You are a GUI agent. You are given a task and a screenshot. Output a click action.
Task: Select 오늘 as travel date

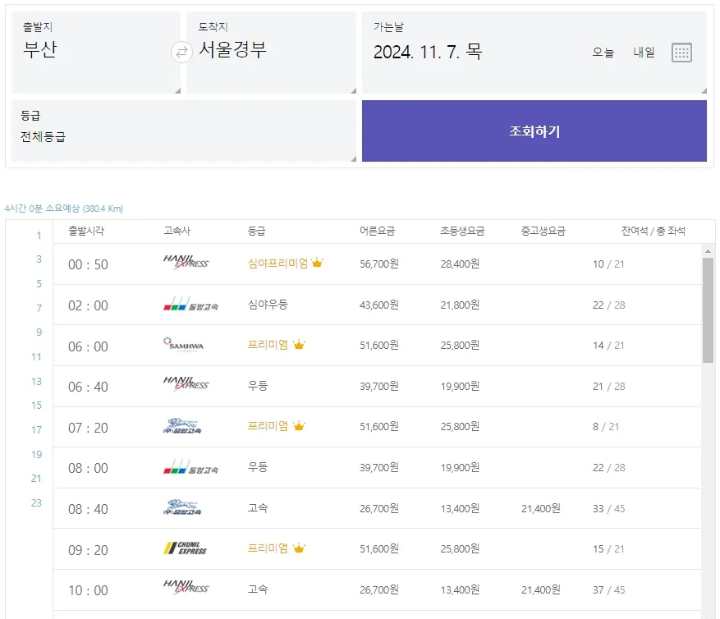point(603,52)
